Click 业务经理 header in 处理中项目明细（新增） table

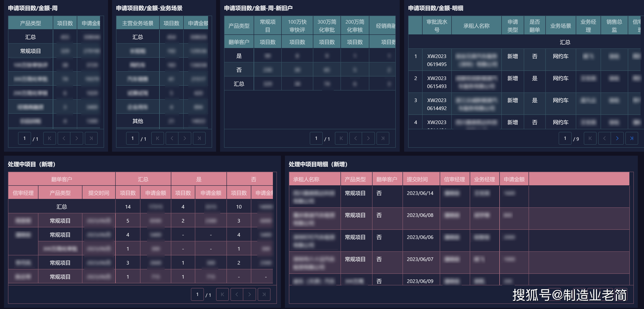pos(485,179)
